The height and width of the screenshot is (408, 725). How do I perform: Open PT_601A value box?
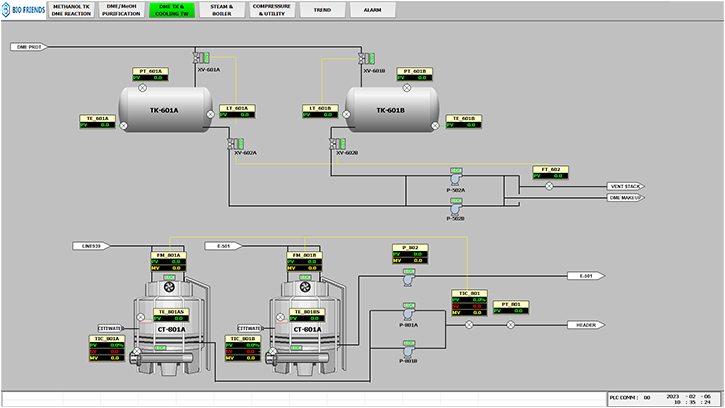150,74
